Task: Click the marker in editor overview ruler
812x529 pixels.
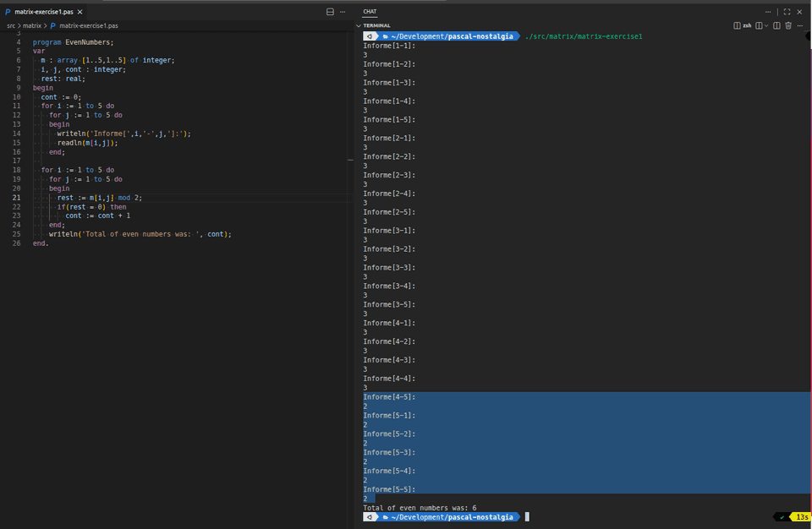Action: coord(349,159)
